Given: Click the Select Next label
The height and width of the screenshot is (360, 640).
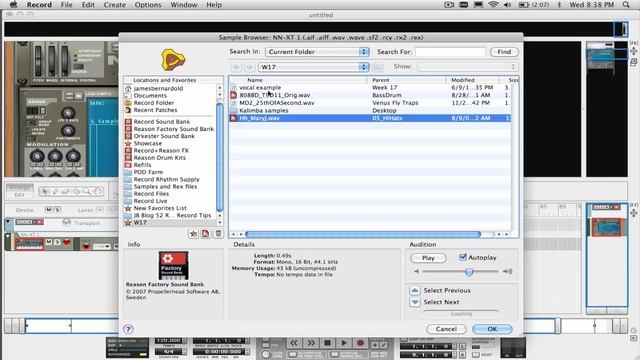Looking at the screenshot, I should coord(441,302).
